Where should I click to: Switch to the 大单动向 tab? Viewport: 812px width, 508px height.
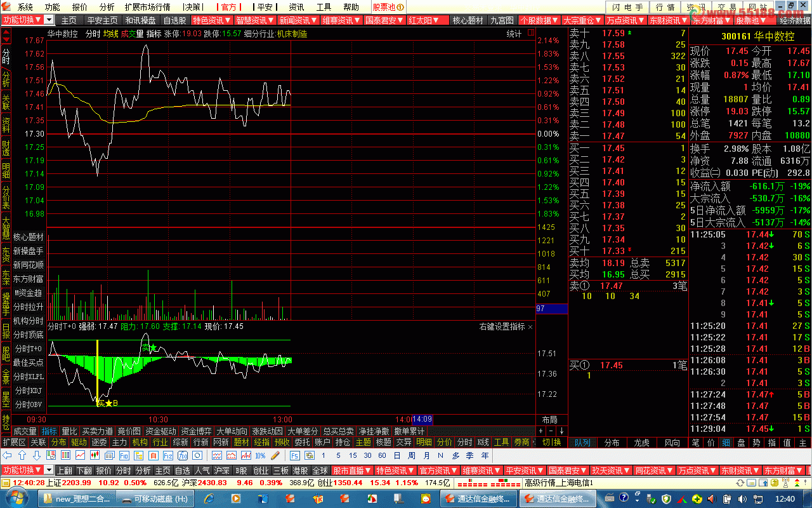pyautogui.click(x=232, y=431)
